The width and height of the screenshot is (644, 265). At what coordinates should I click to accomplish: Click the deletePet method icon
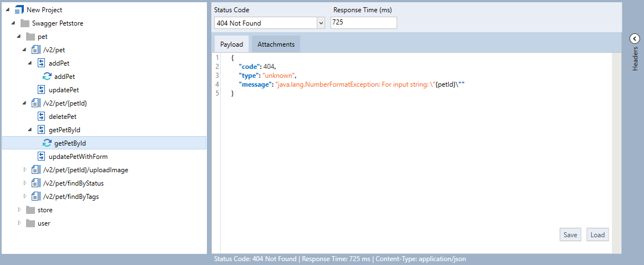42,117
